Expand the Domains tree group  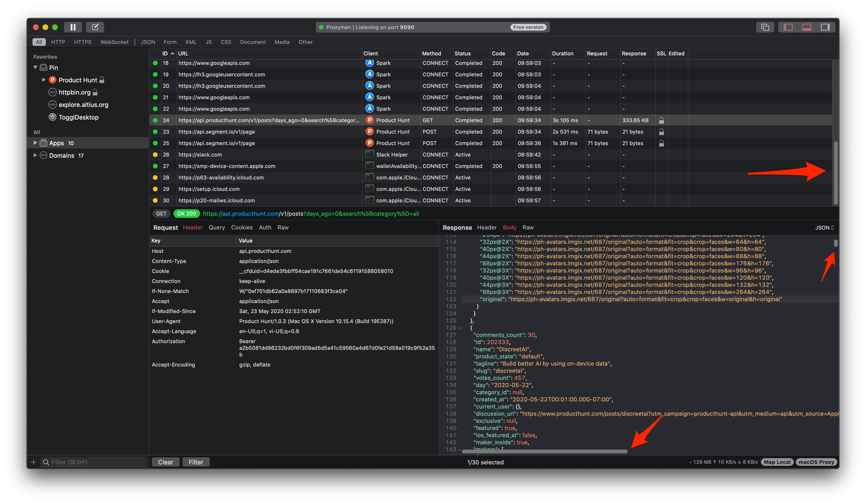pyautogui.click(x=35, y=155)
